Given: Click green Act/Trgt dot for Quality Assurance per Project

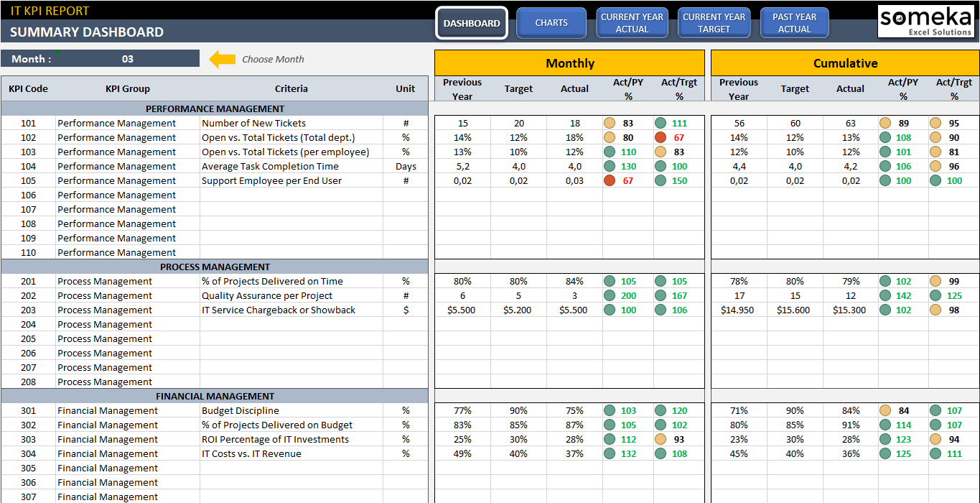Looking at the screenshot, I should (662, 295).
